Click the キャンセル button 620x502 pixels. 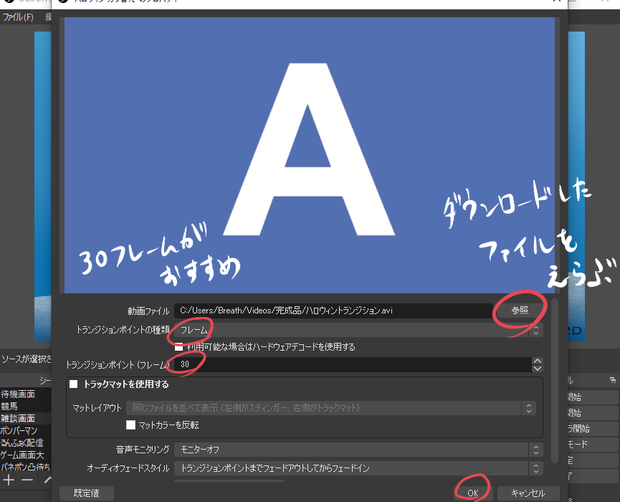528,493
